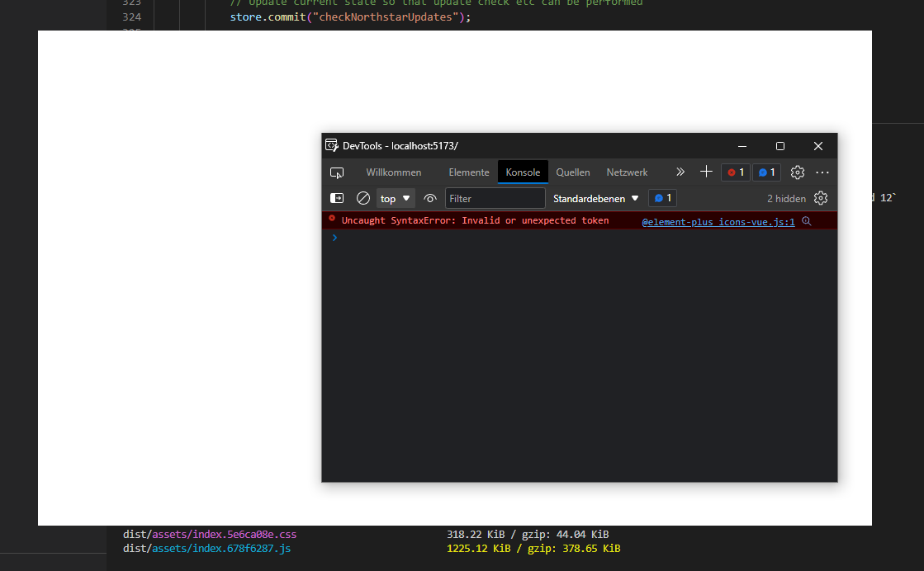Click inside the console Filter field

pyautogui.click(x=495, y=198)
